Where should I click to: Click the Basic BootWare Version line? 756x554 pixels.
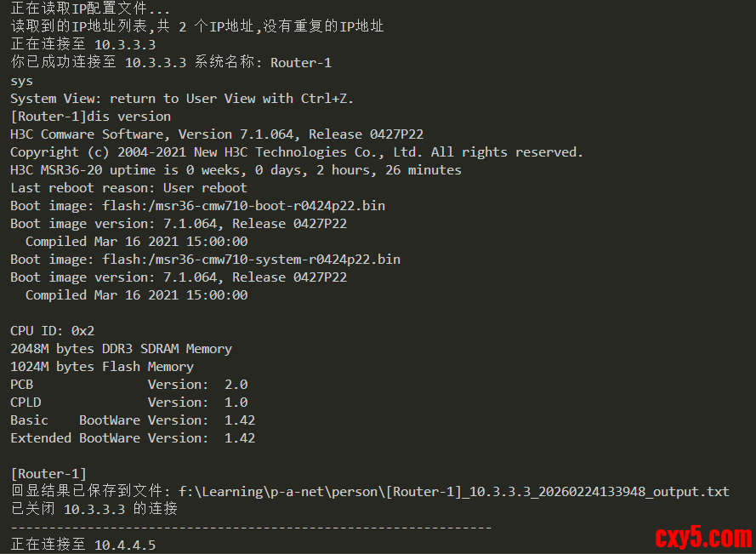[133, 420]
